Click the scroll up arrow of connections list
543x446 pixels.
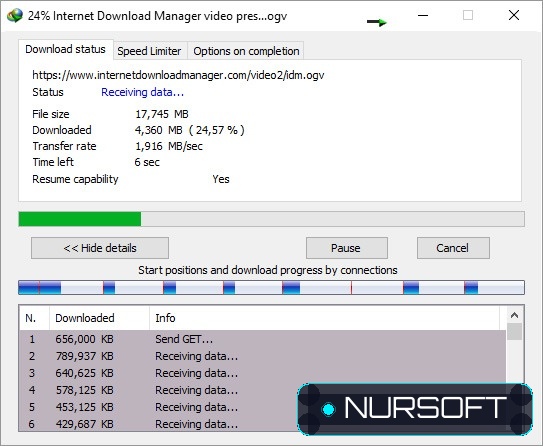(x=514, y=315)
